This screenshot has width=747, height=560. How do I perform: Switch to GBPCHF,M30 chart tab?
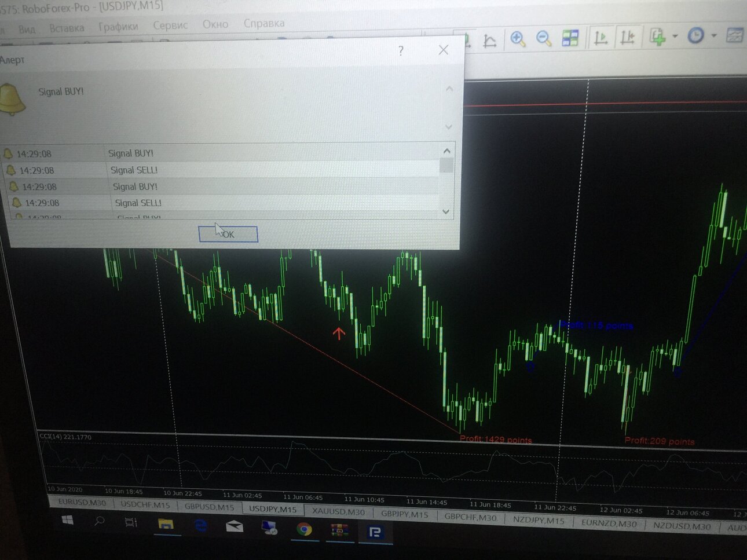tap(470, 517)
